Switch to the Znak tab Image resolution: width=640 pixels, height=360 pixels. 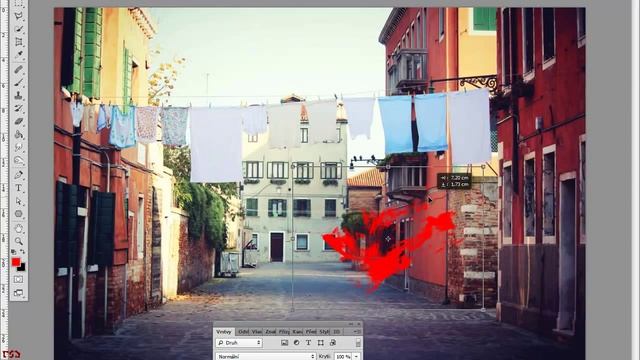point(271,332)
